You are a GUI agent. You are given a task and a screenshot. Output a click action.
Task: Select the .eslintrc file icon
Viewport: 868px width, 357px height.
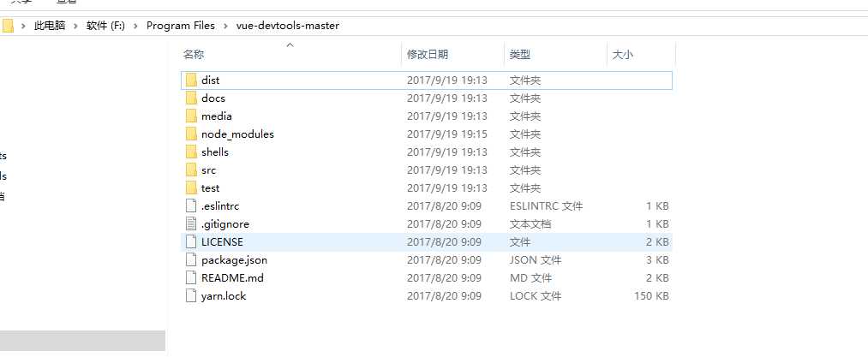pos(191,206)
